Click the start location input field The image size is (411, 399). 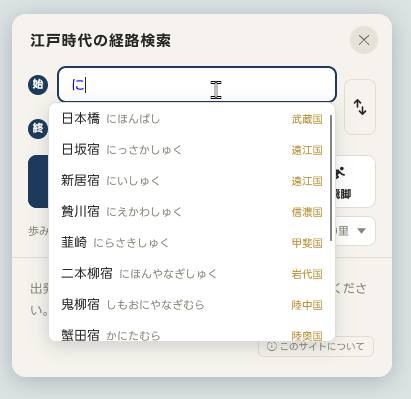(x=197, y=84)
